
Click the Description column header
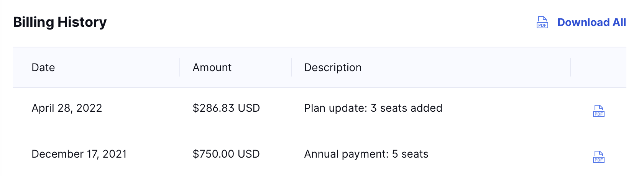[x=333, y=68]
